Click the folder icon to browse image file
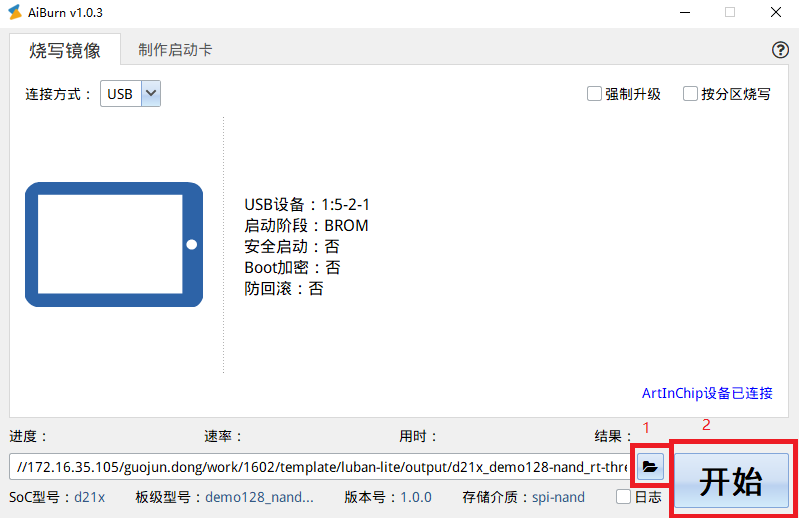 (650, 466)
